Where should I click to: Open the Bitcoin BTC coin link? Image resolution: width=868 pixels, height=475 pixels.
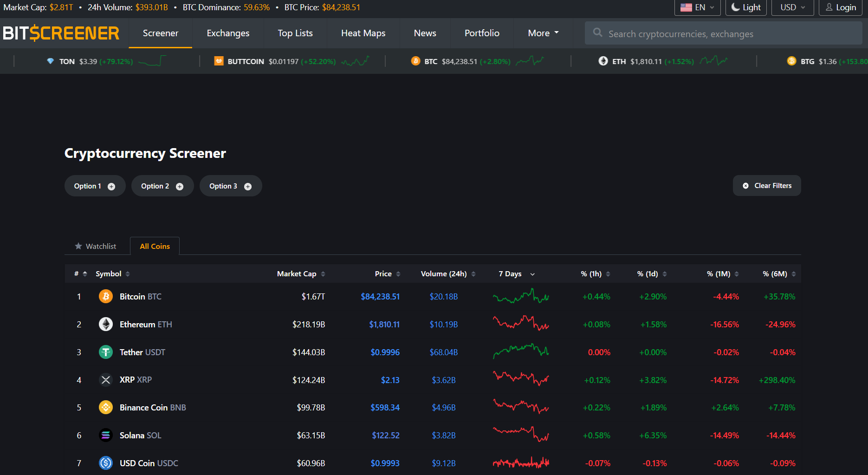[x=141, y=296]
